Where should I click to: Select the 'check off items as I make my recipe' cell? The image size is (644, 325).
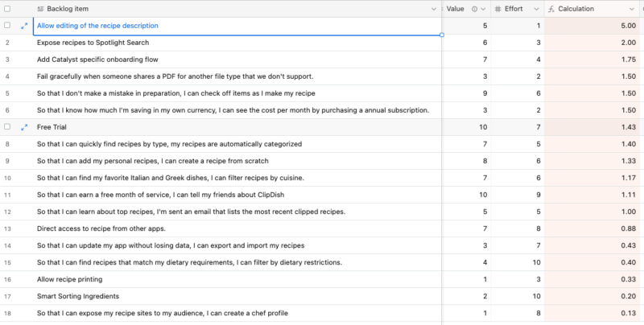point(237,93)
